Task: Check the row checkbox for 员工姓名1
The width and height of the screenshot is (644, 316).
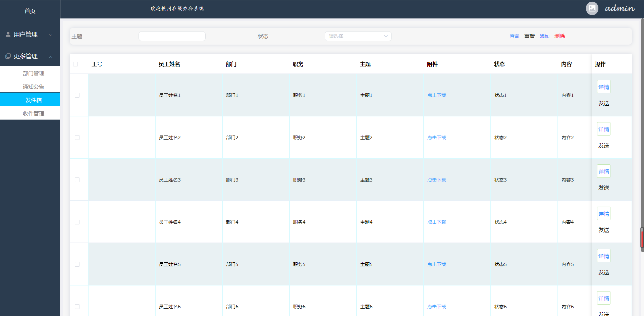Action: 77,95
